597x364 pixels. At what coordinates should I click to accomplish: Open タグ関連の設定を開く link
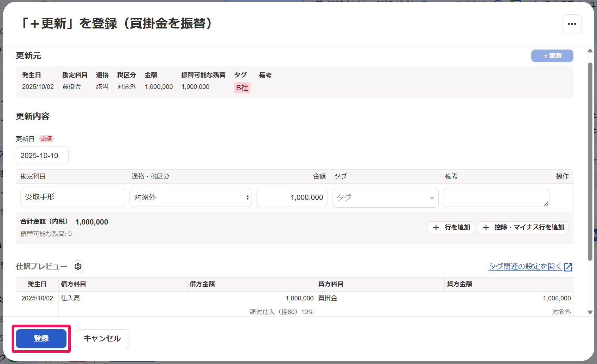tap(525, 266)
